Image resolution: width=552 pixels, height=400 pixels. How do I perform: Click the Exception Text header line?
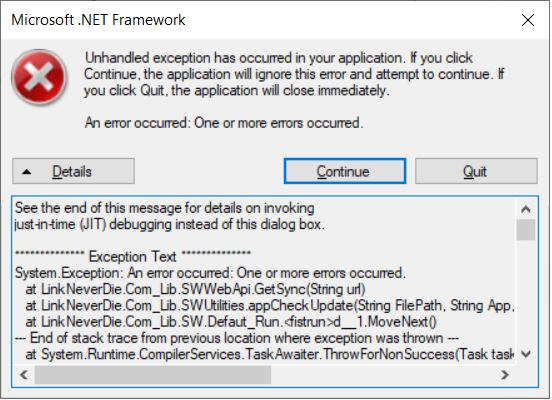(133, 256)
